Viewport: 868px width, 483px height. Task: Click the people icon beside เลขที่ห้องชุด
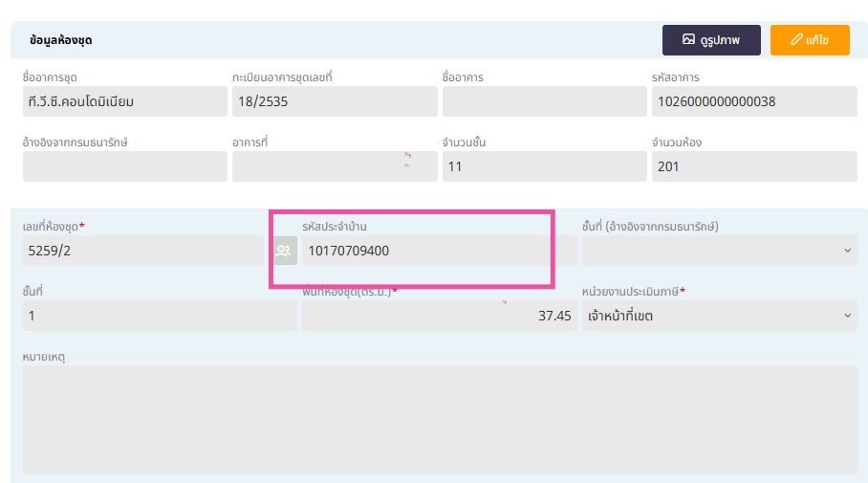coord(283,252)
